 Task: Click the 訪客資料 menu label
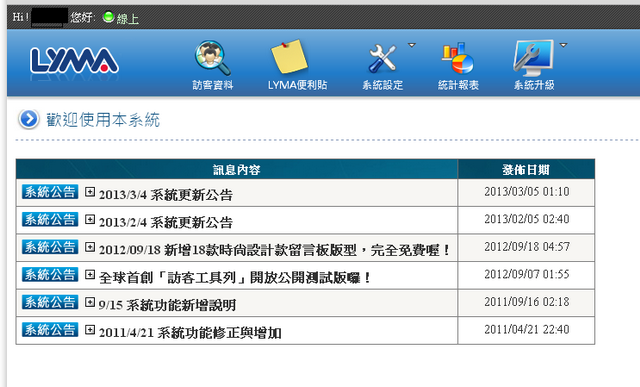click(x=213, y=85)
